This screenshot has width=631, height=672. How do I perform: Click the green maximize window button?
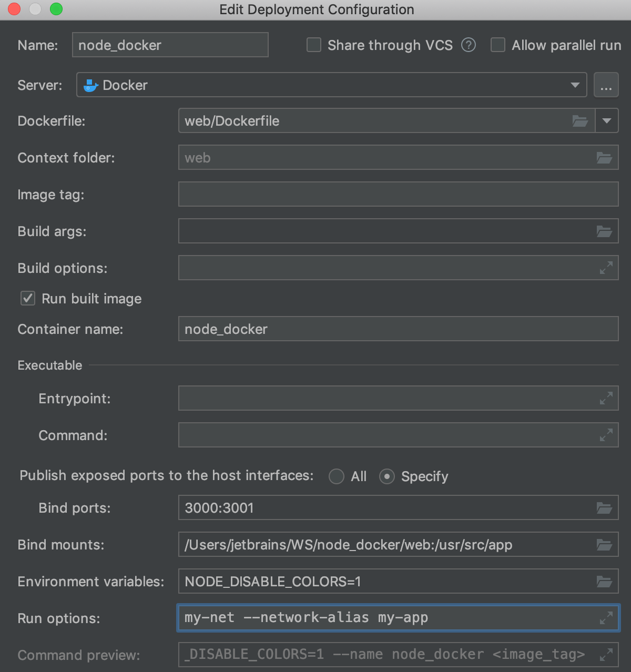pyautogui.click(x=56, y=9)
